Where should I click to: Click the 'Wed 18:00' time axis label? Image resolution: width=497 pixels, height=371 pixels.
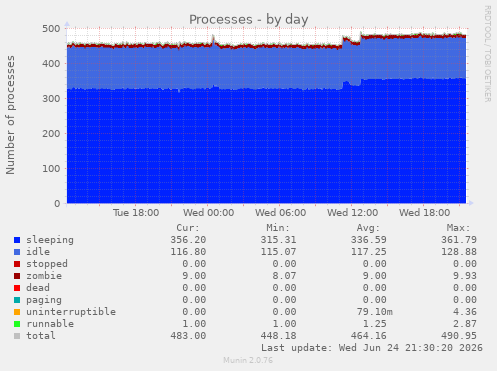pyautogui.click(x=425, y=213)
